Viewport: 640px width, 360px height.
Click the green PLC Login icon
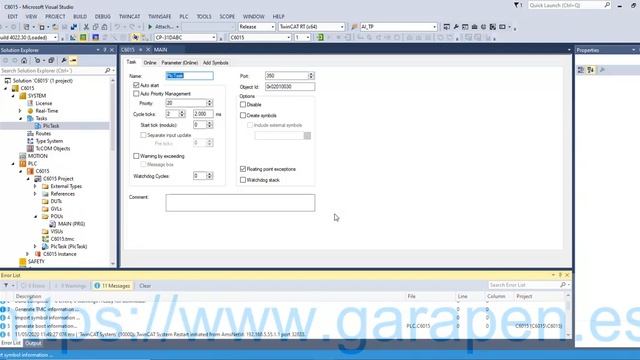pos(320,38)
